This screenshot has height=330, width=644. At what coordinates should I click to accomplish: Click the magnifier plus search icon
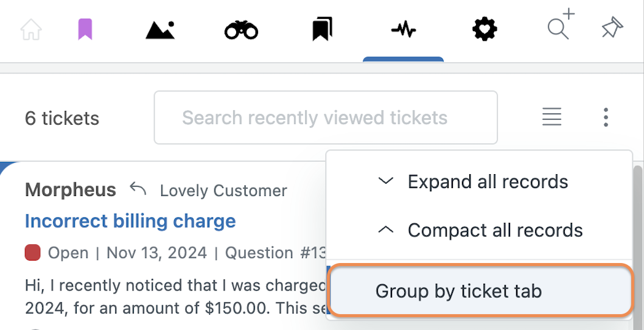click(561, 24)
